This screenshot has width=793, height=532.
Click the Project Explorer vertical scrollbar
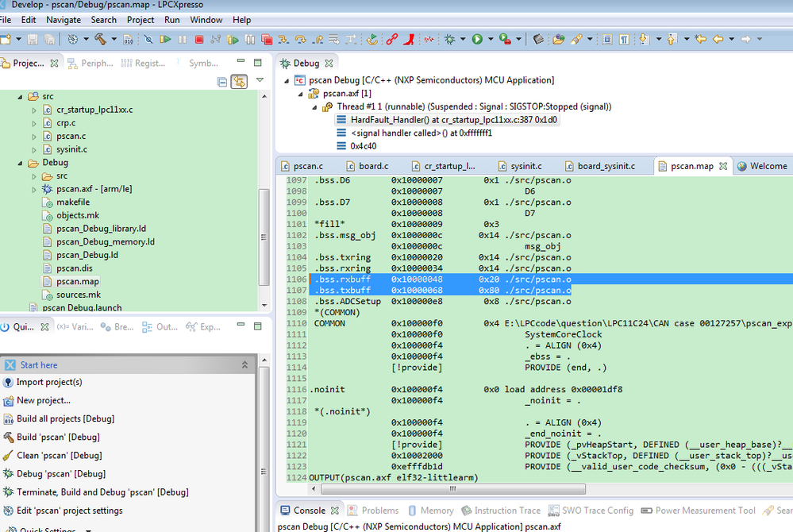(264, 222)
